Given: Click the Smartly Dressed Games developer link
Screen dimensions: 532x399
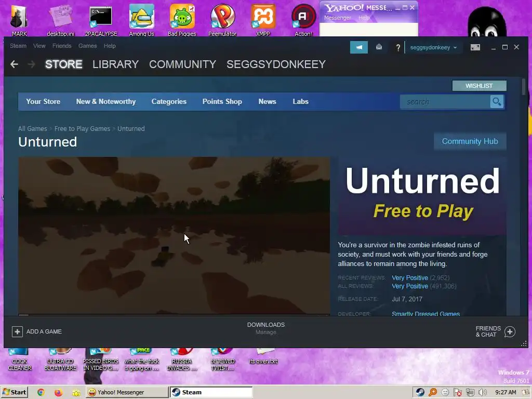Looking at the screenshot, I should (x=426, y=313).
